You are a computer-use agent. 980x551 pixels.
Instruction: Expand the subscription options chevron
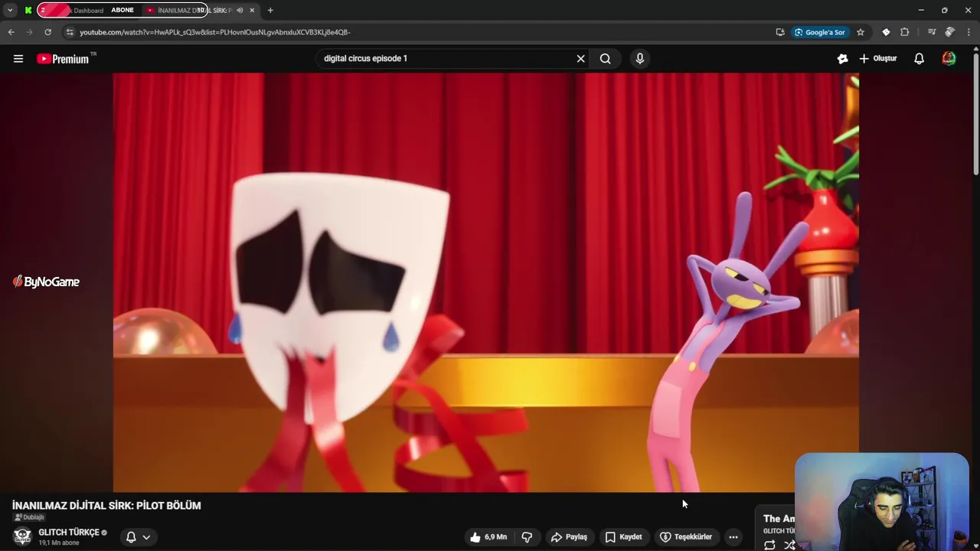click(x=146, y=537)
